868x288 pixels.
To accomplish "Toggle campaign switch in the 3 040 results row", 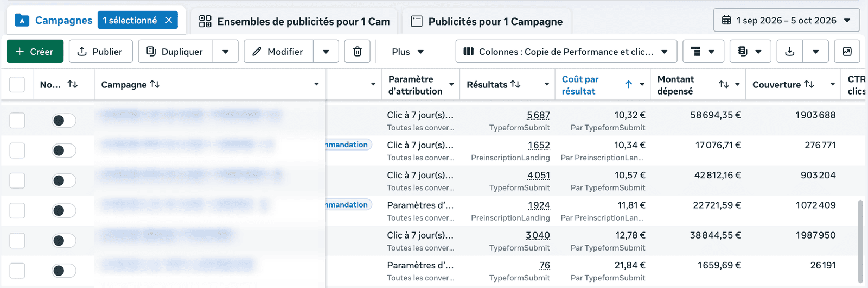I will coord(63,240).
